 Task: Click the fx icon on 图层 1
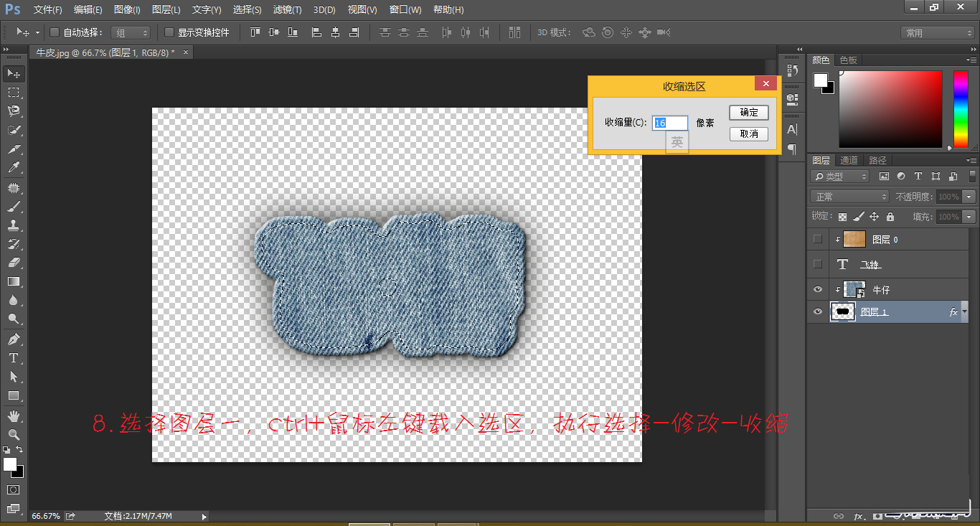[953, 311]
